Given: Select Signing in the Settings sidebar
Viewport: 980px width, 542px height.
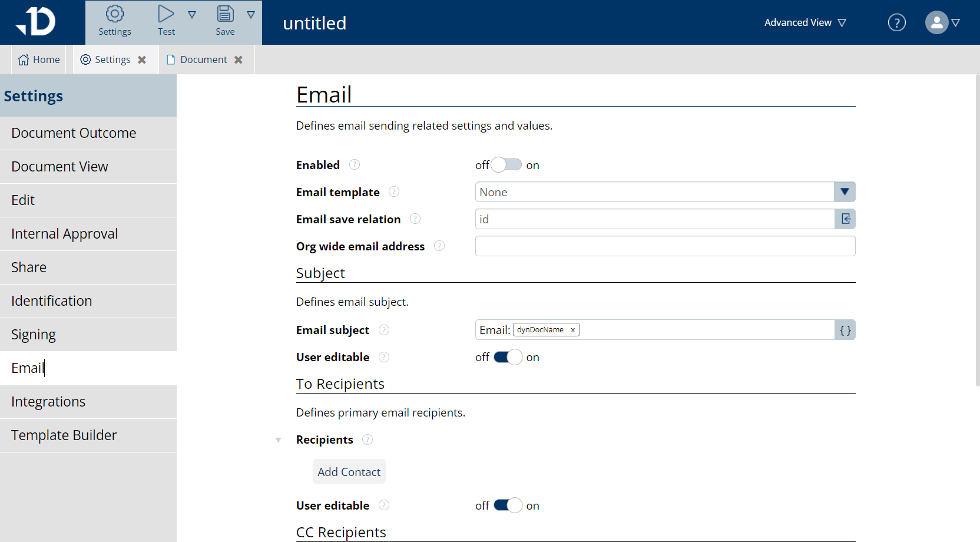Looking at the screenshot, I should (x=33, y=334).
